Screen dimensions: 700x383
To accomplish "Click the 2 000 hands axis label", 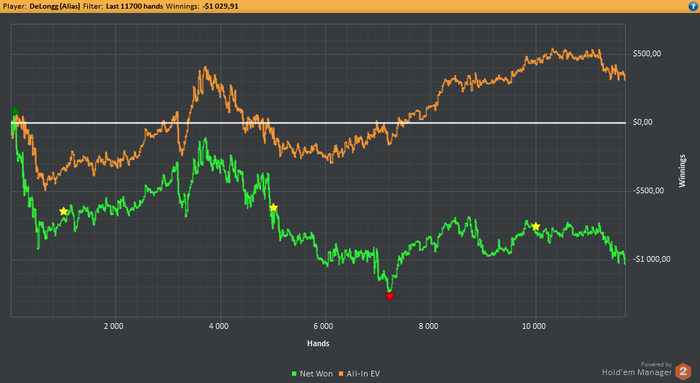I will 113,326.
